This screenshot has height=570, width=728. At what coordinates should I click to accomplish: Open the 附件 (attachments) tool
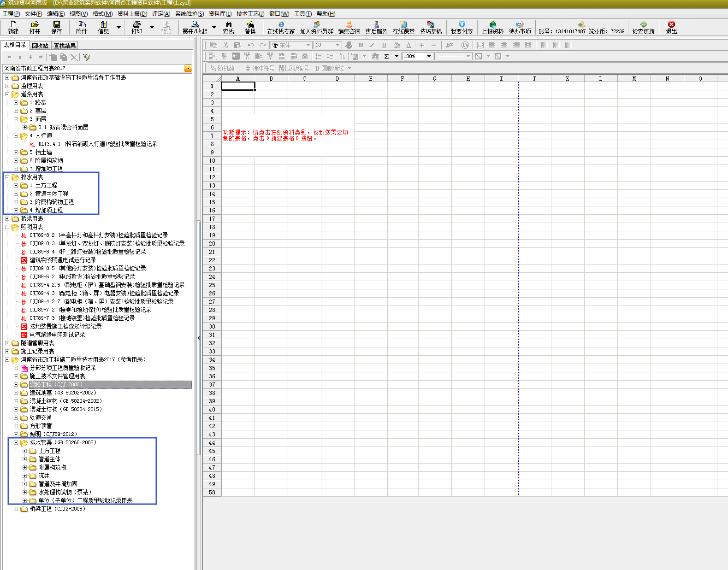point(82,27)
